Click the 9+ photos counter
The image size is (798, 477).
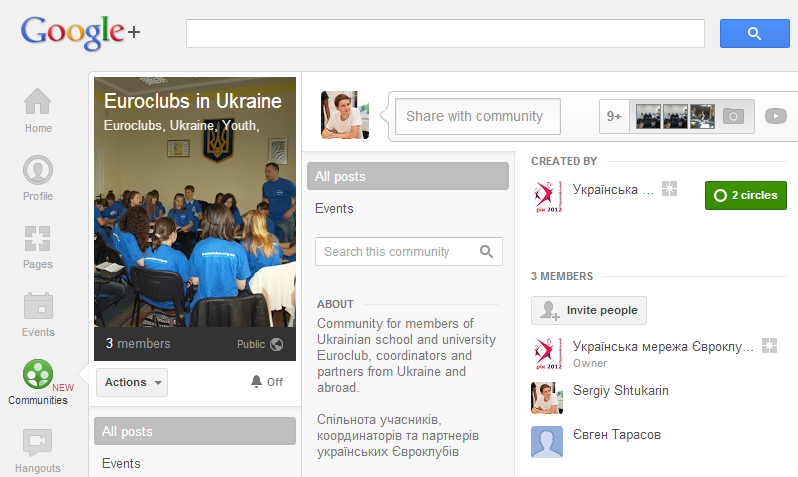point(614,117)
